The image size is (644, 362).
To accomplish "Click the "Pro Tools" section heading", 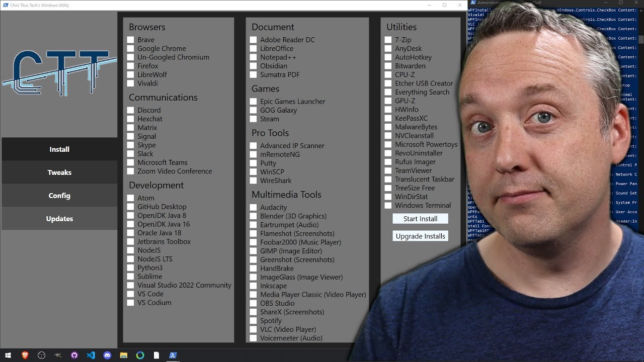I will click(270, 133).
